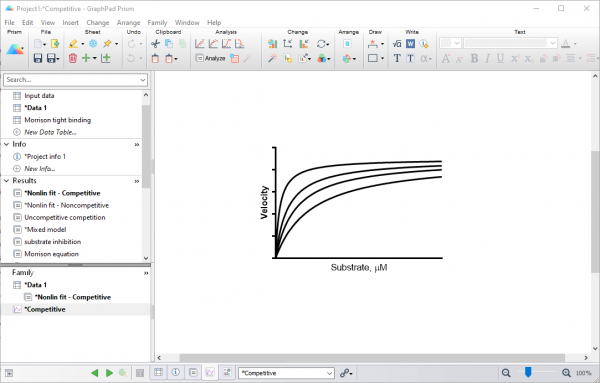Collapse the Info section chevron
The height and width of the screenshot is (383, 600).
7,144
